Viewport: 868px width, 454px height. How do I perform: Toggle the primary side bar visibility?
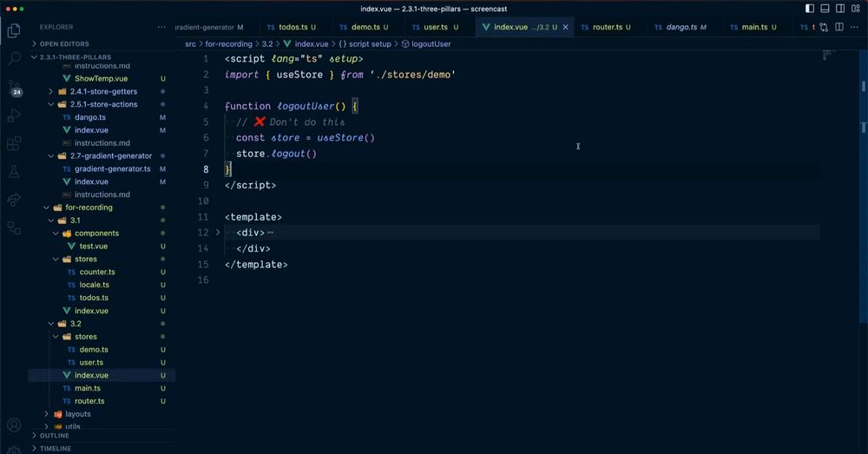coord(809,9)
